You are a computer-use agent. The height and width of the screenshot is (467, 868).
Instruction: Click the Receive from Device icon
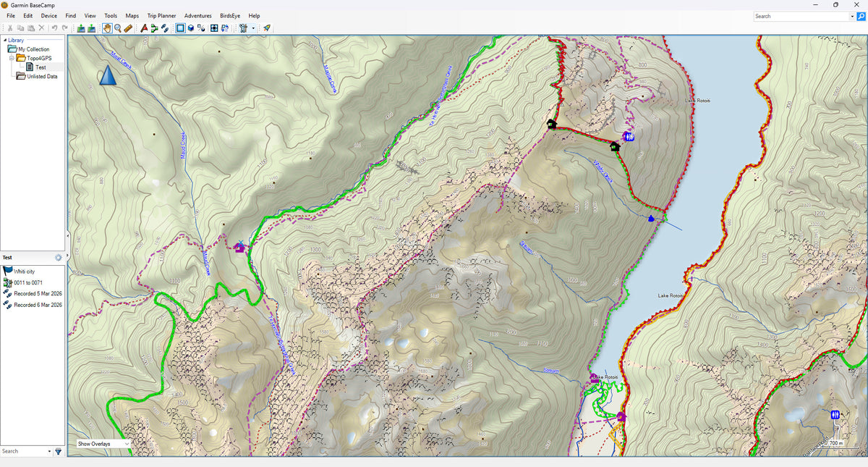tap(92, 28)
